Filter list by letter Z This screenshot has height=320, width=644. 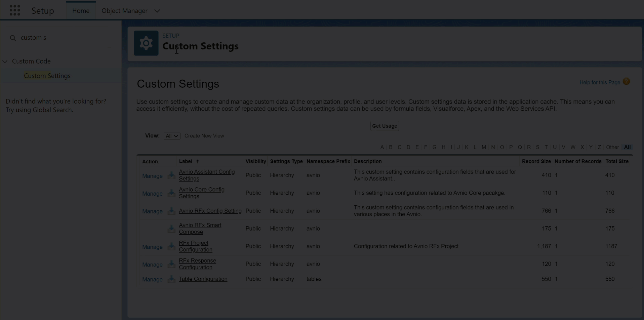pyautogui.click(x=599, y=147)
